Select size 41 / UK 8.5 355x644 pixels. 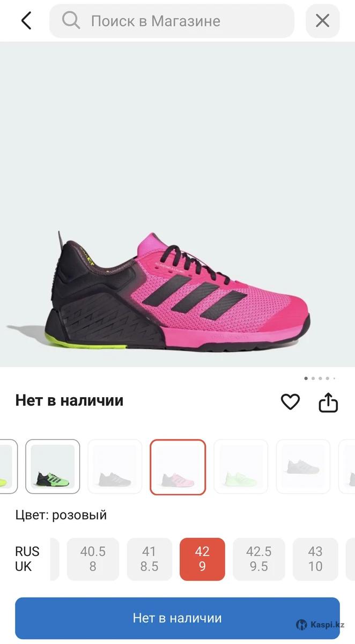tap(149, 559)
